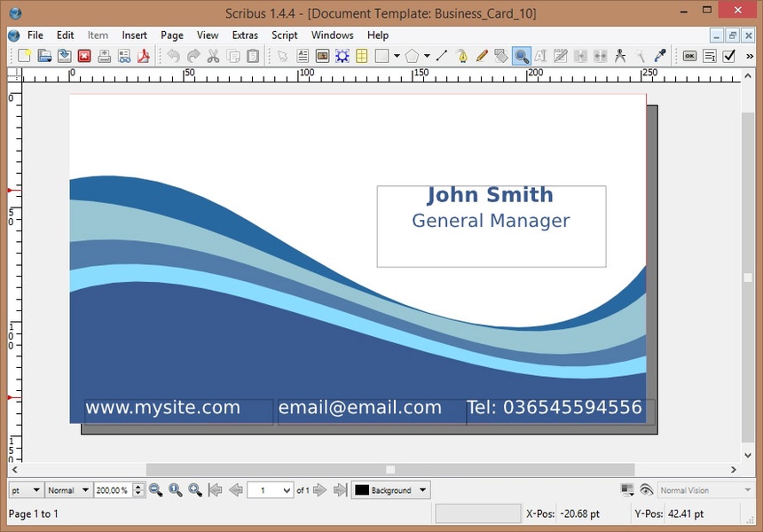The width and height of the screenshot is (763, 532).
Task: Click the PDF OK push button tool
Action: [x=689, y=56]
